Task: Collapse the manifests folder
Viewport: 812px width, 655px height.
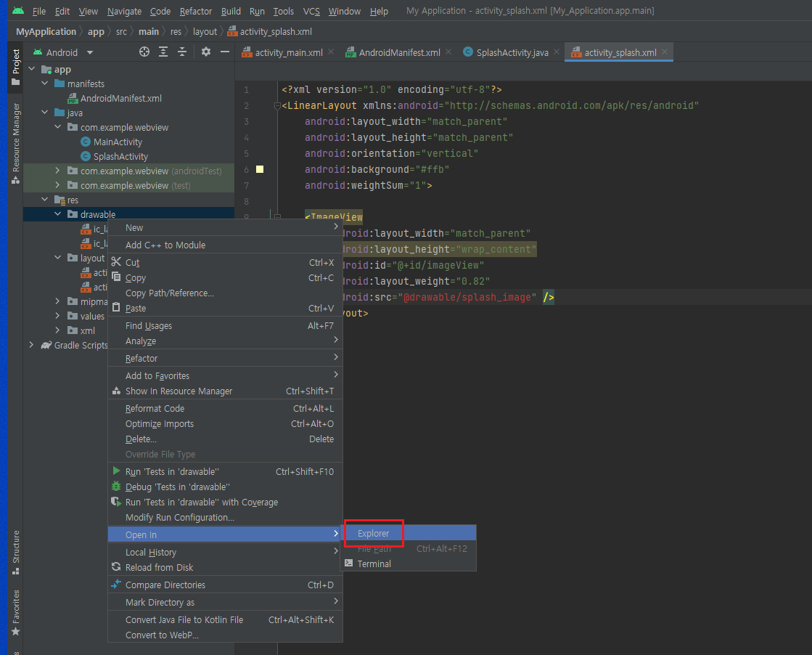Action: pos(44,83)
